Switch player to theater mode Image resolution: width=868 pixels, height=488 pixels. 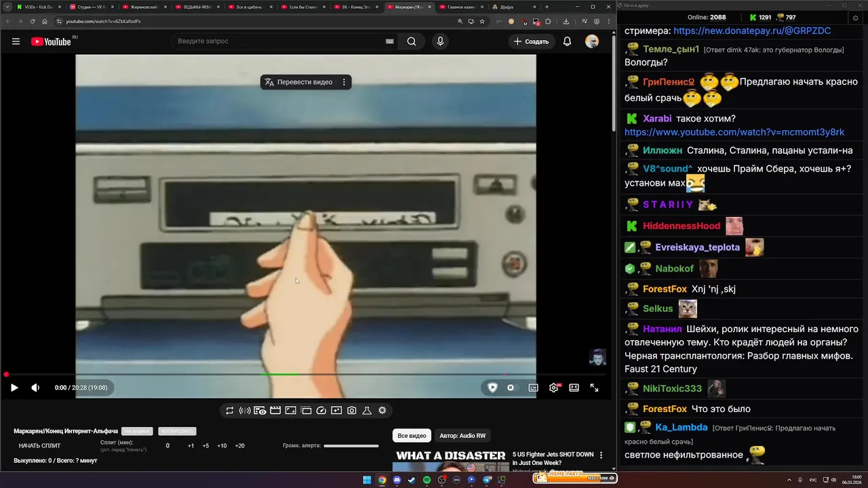pos(574,388)
